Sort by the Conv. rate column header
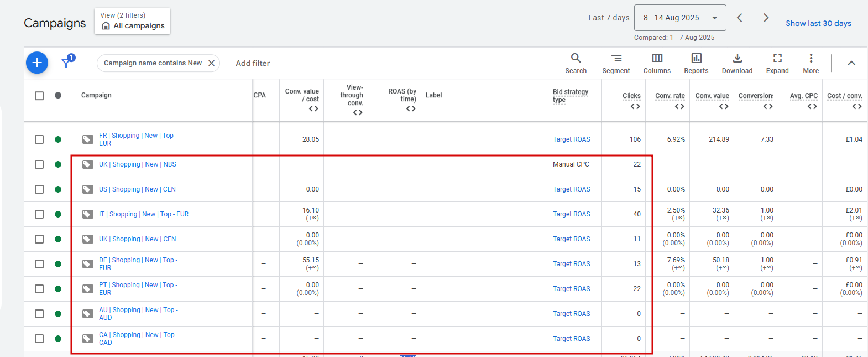 [670, 96]
